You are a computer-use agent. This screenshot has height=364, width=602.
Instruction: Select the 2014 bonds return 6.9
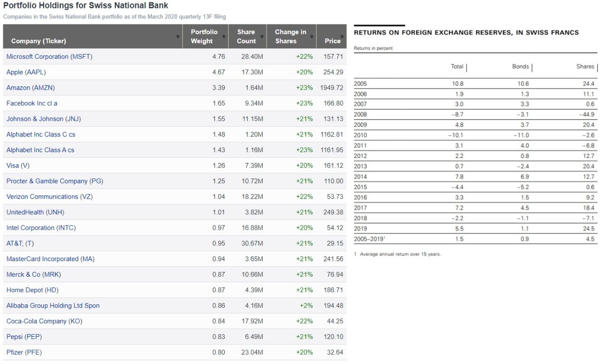click(x=525, y=177)
